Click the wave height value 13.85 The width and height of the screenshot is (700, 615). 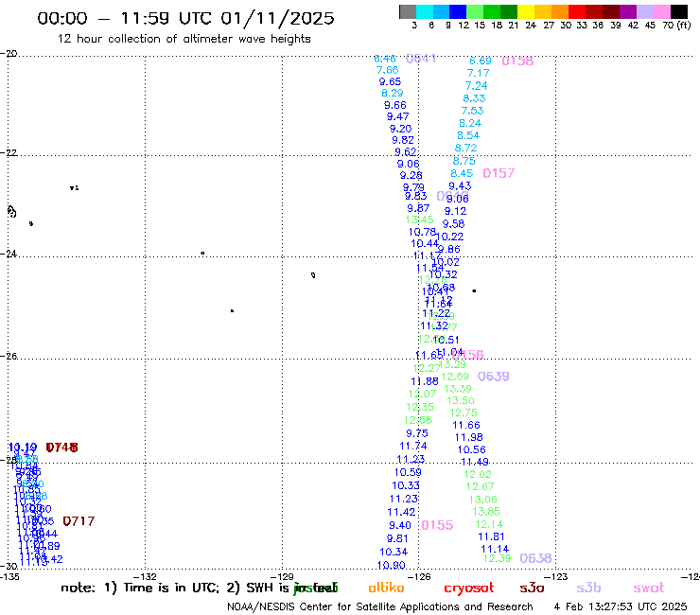coord(486,511)
